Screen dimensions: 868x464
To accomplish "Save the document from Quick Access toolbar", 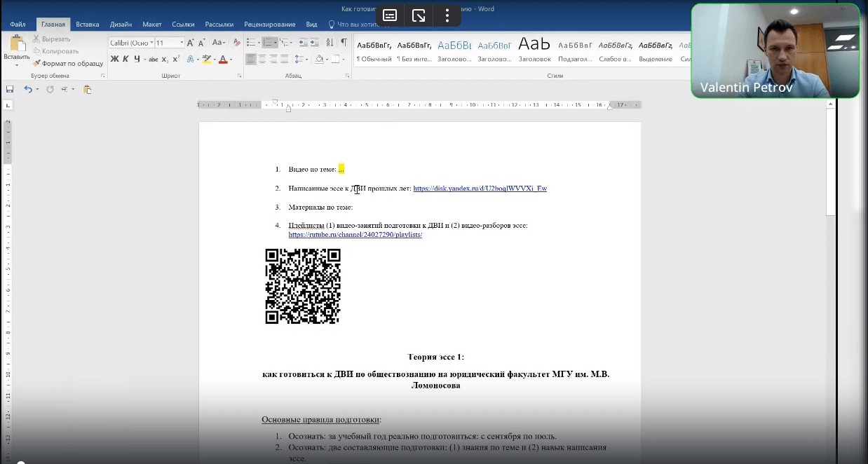I will point(10,89).
